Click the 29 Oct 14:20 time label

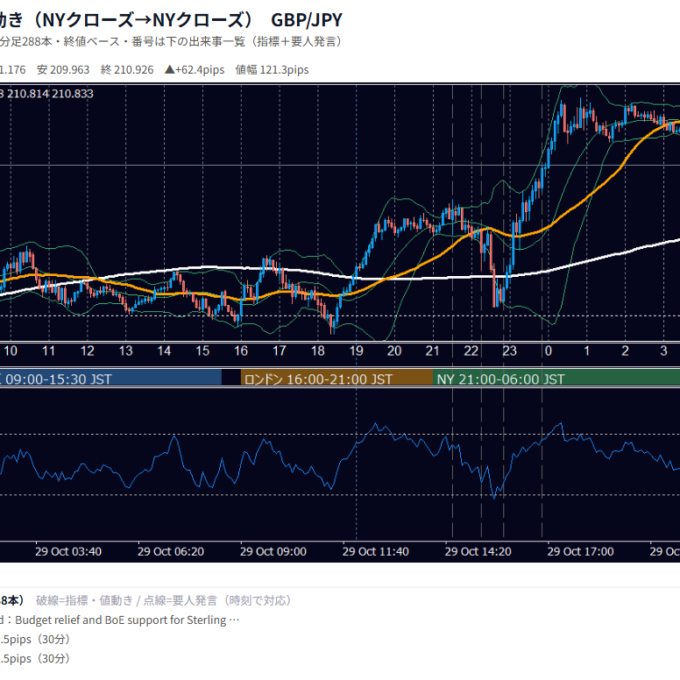[478, 552]
